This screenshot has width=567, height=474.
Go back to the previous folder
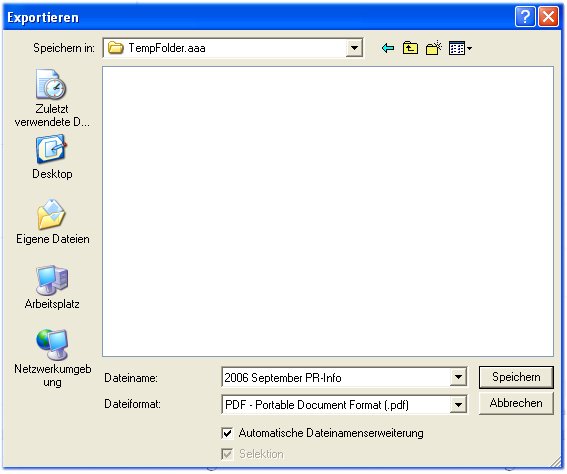coord(388,48)
